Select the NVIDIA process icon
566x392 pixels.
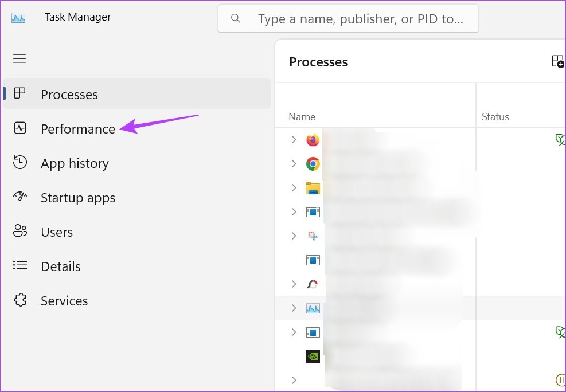point(313,356)
